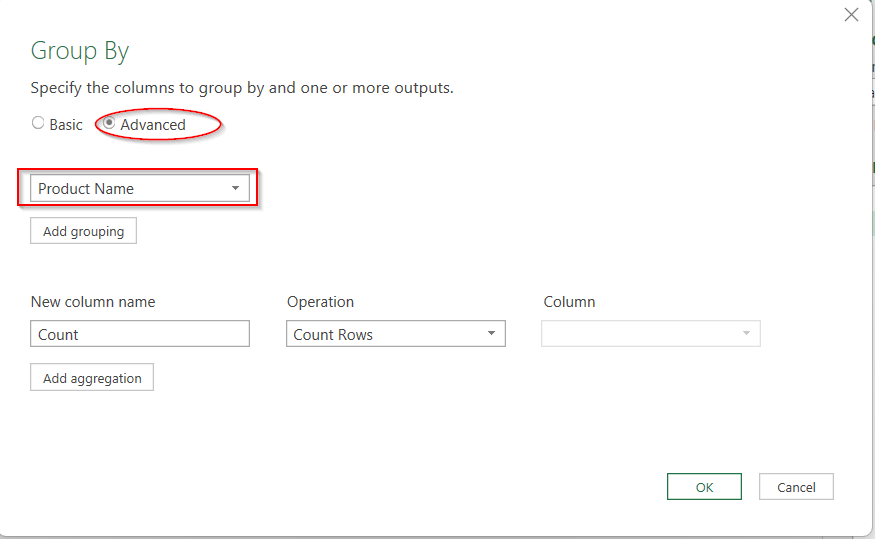
Task: Click the Count new column name field
Action: click(x=140, y=334)
